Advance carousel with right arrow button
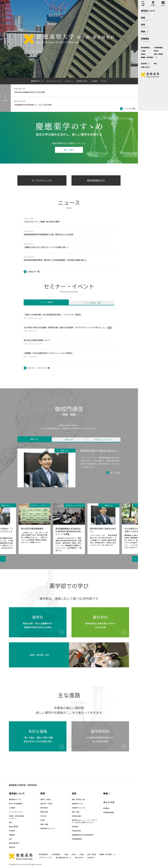The height and width of the screenshot is (868, 168). [x=135, y=559]
